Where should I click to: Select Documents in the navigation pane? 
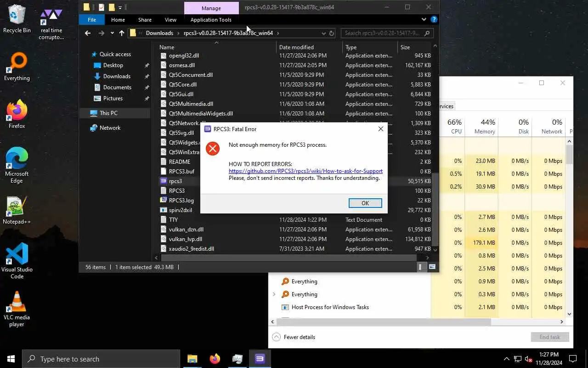point(117,87)
